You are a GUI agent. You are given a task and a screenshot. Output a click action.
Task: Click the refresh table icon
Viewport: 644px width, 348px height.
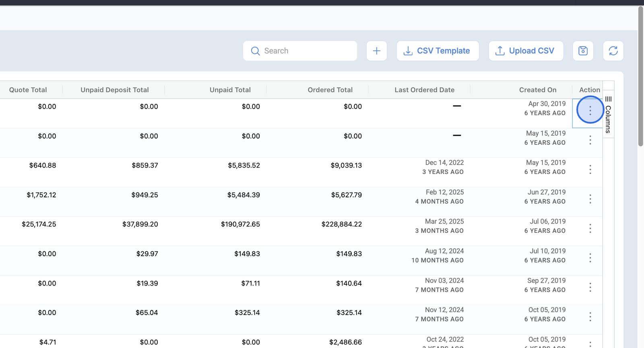pyautogui.click(x=613, y=51)
